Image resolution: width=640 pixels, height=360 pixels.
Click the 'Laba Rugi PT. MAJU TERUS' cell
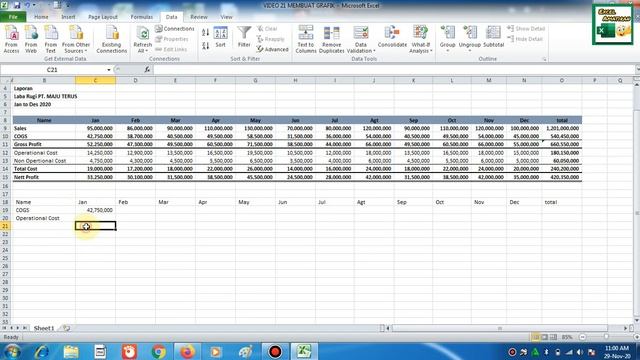45,96
